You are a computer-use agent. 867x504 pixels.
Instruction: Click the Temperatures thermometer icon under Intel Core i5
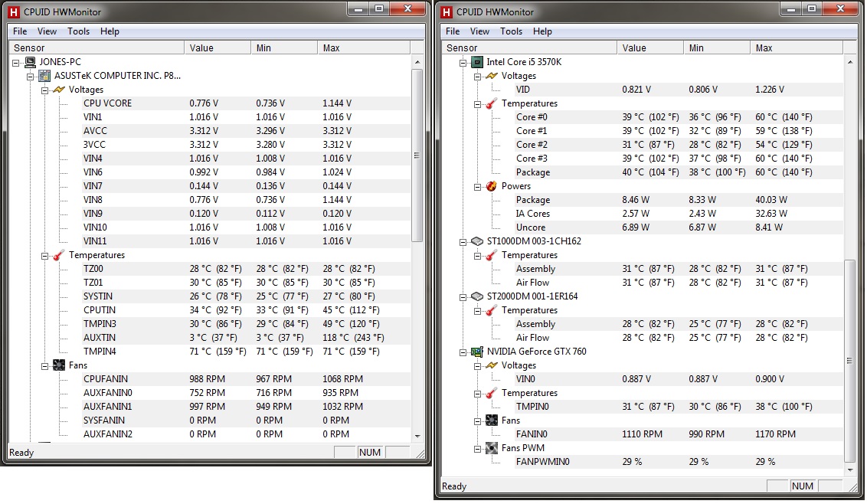coord(491,103)
